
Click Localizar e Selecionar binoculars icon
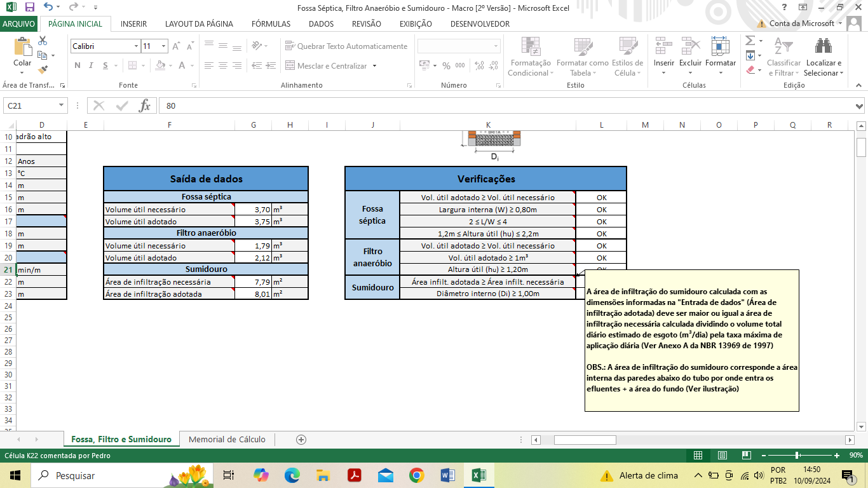(824, 48)
